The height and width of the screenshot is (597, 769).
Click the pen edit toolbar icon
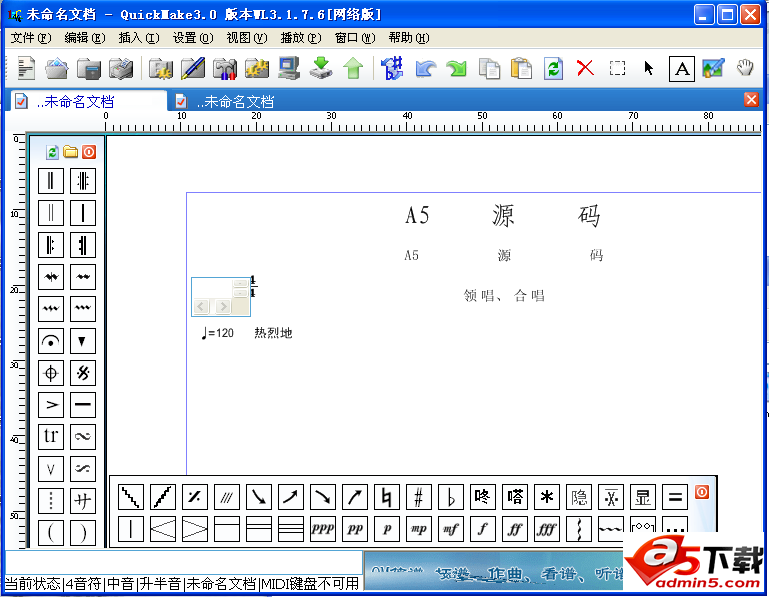tap(193, 68)
